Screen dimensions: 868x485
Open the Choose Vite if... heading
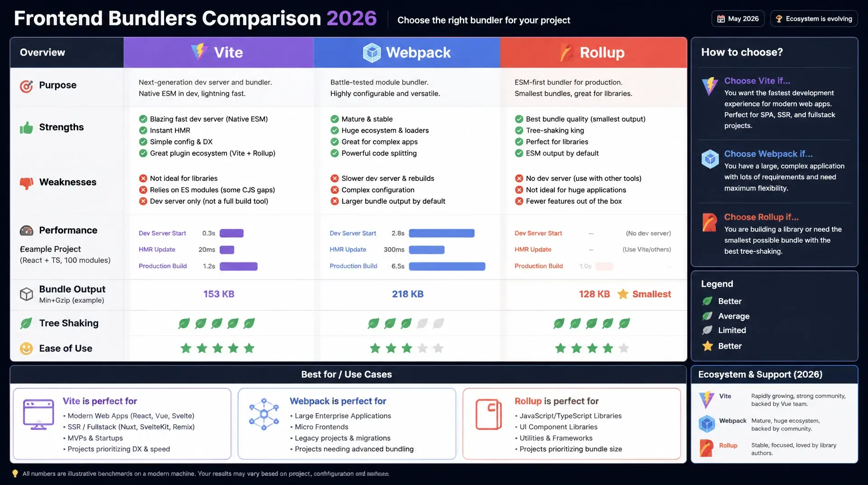click(x=757, y=81)
